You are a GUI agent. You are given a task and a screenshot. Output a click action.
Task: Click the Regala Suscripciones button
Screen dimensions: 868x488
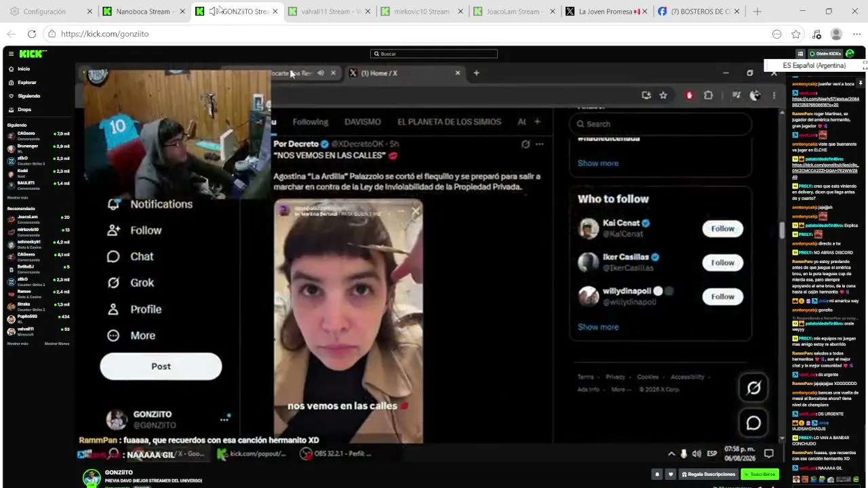point(709,474)
